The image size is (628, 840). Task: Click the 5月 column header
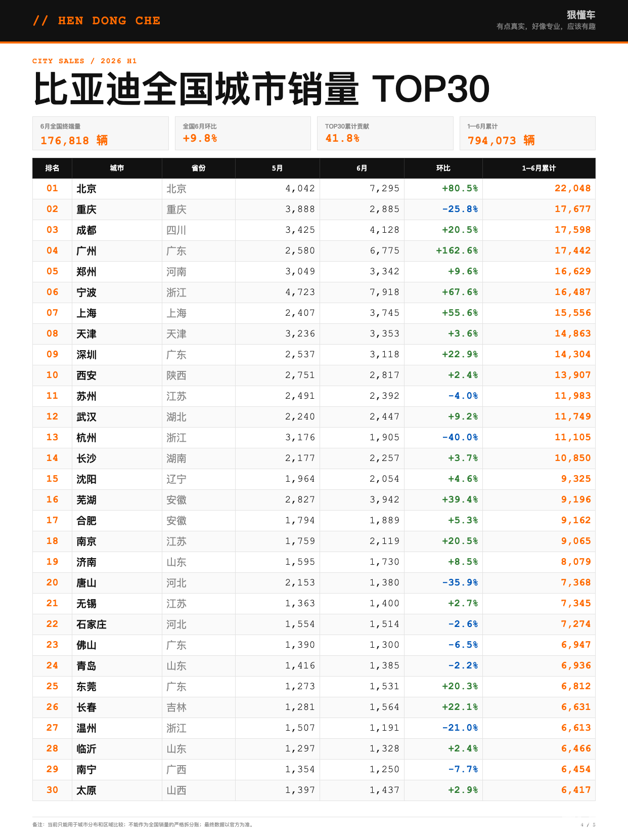[277, 168]
